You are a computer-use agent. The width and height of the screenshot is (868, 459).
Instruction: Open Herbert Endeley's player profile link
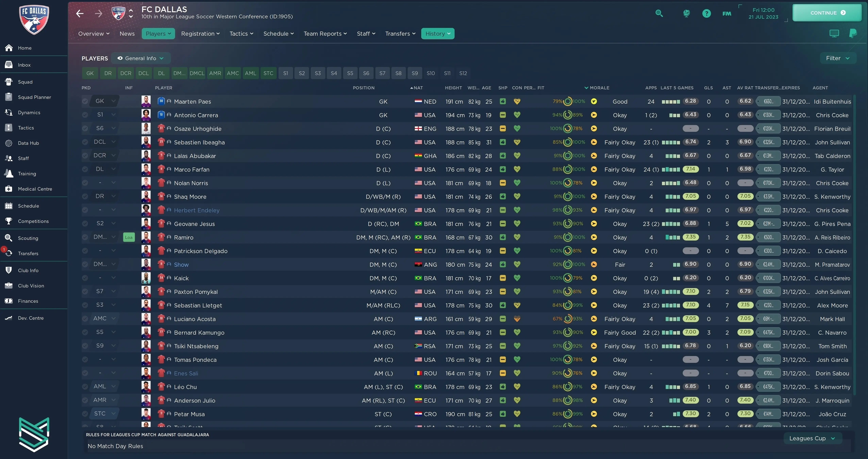pos(197,210)
